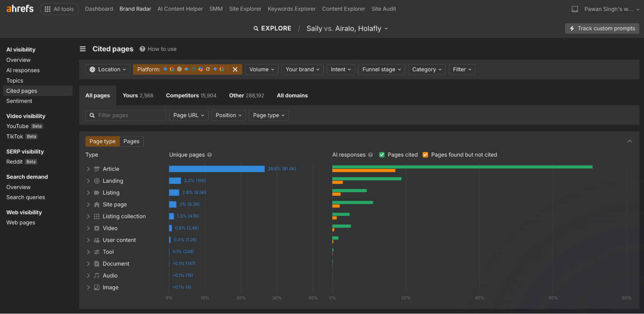Viewport: 644px width, 314px height.
Task: Click the Filter pages search field
Action: (x=126, y=115)
